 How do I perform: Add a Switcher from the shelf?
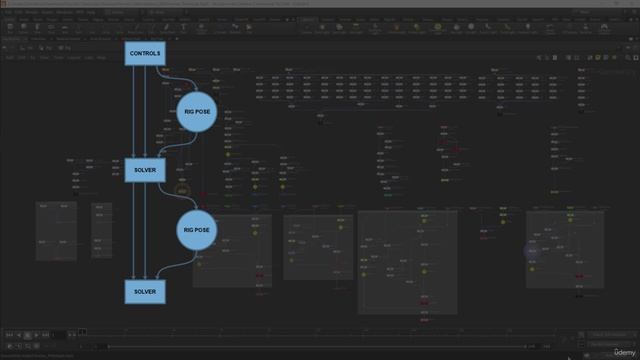(586, 28)
